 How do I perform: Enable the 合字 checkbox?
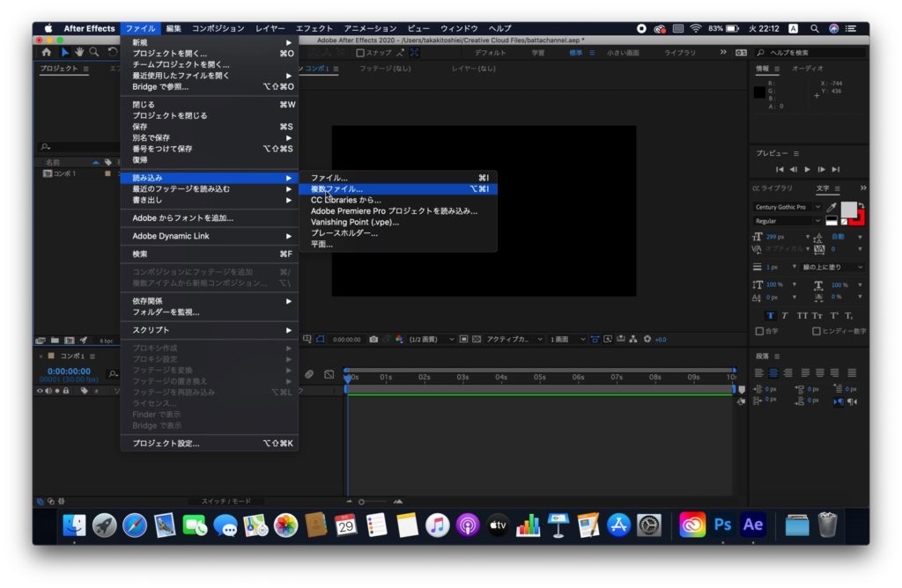pos(759,331)
